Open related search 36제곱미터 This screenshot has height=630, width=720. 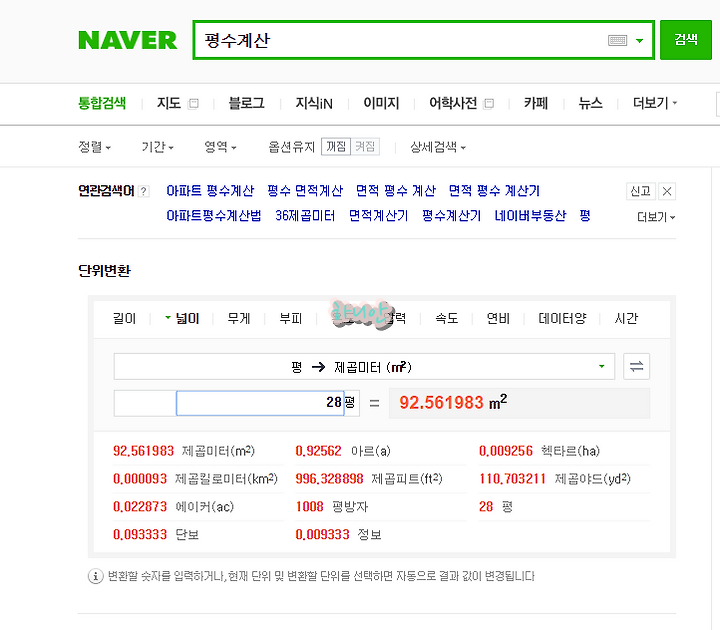point(305,215)
